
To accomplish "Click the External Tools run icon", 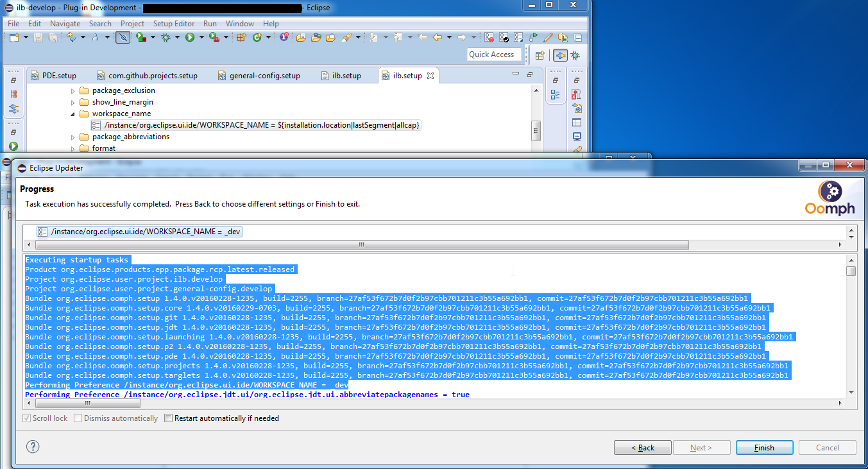I will pyautogui.click(x=214, y=37).
